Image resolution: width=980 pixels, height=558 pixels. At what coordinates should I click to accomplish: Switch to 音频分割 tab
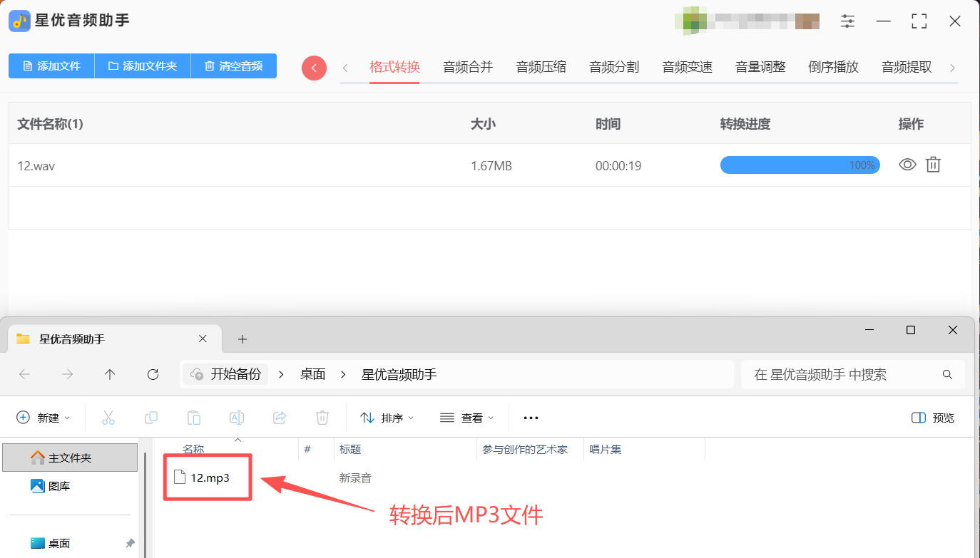[614, 68]
